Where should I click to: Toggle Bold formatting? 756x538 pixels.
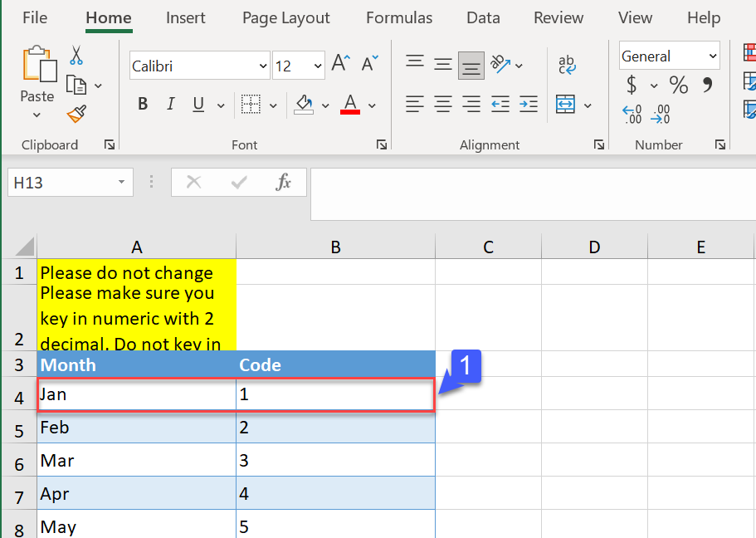pos(143,105)
